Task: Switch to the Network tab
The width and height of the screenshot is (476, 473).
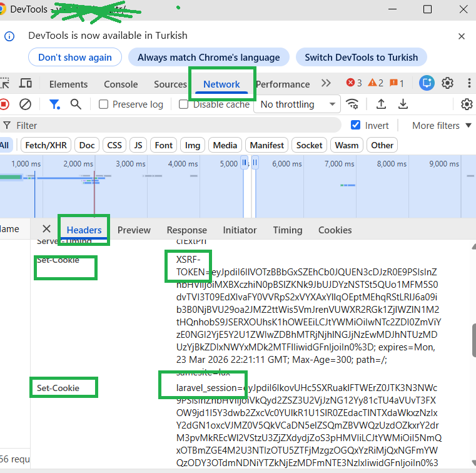Action: point(221,84)
